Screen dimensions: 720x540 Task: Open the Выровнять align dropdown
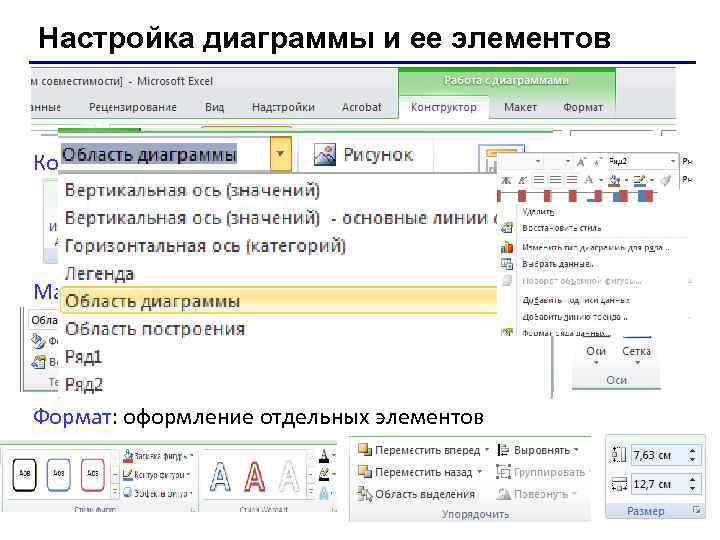click(x=538, y=450)
